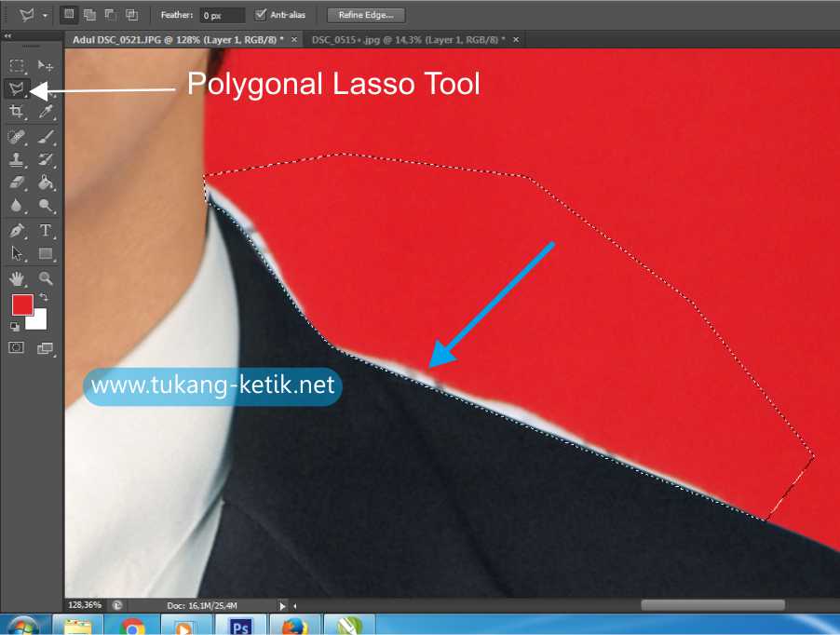Open the Lasso tool preset dropdown
The image size is (840, 635).
pyautogui.click(x=44, y=15)
